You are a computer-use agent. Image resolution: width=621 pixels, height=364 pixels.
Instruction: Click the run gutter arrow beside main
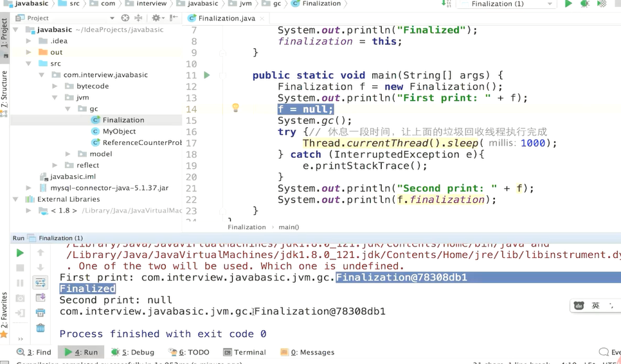click(x=207, y=75)
